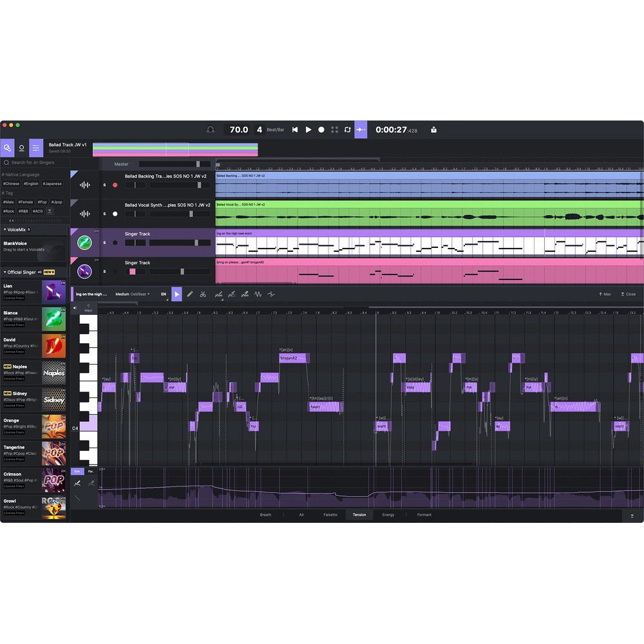Image resolution: width=644 pixels, height=644 pixels.
Task: Select the pencil draw tool
Action: (189, 294)
